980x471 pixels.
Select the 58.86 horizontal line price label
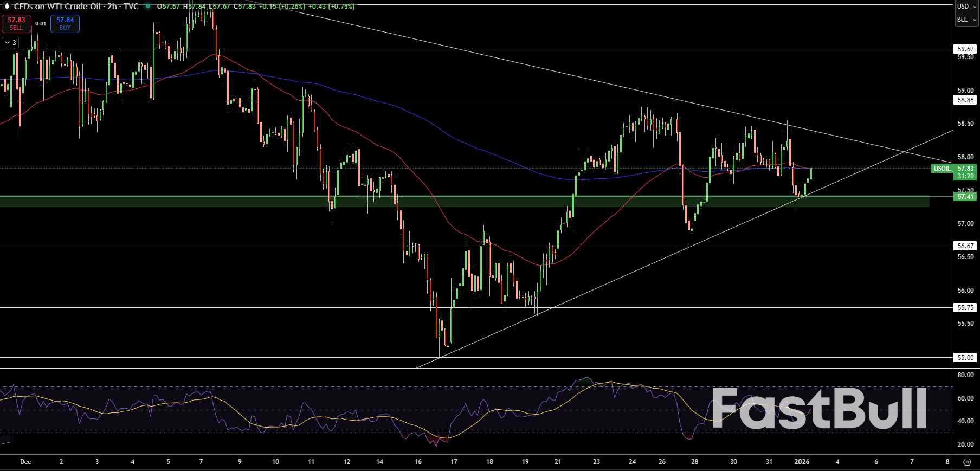click(966, 100)
